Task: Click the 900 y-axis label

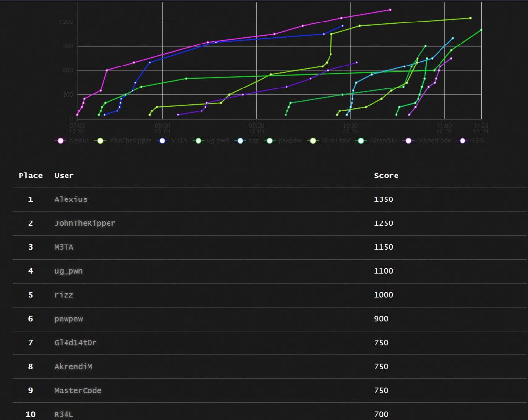Action: click(68, 46)
